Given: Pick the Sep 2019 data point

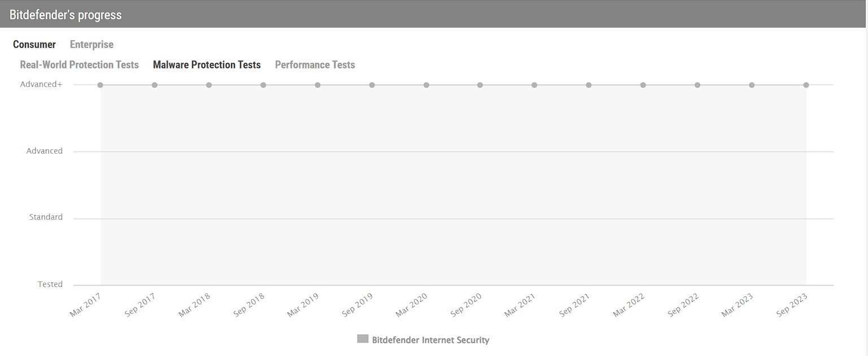Looking at the screenshot, I should click(x=372, y=85).
